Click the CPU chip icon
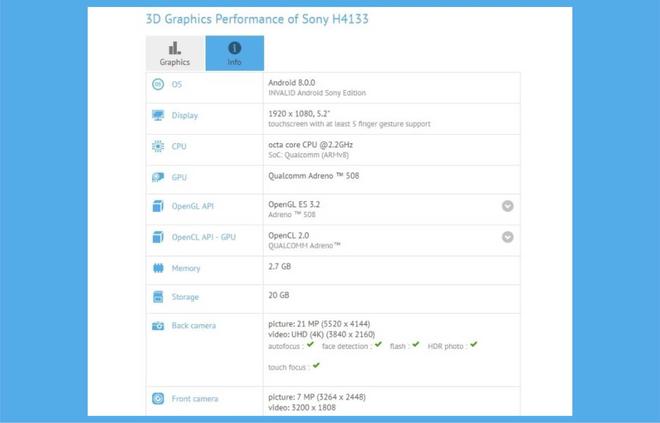This screenshot has width=660, height=423. (x=158, y=146)
